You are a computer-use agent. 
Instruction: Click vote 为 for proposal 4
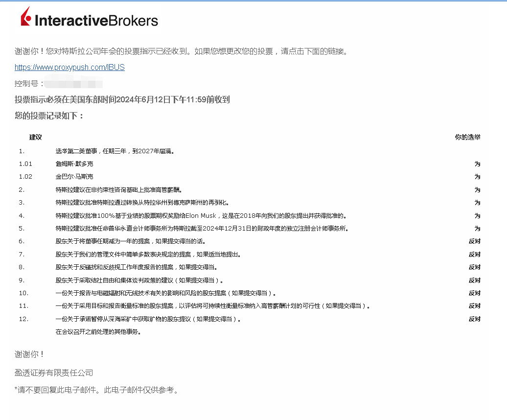[477, 216]
